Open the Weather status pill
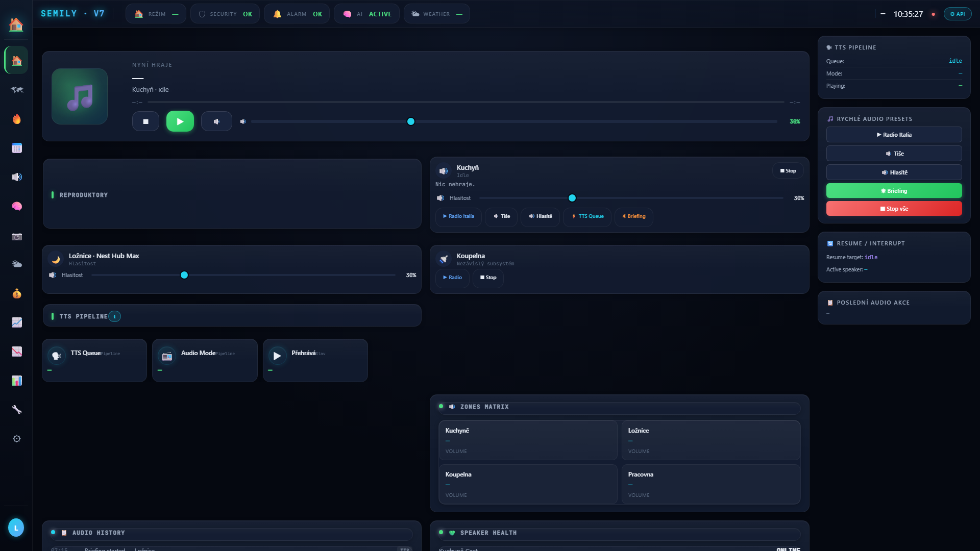This screenshot has height=551, width=980. pyautogui.click(x=436, y=14)
